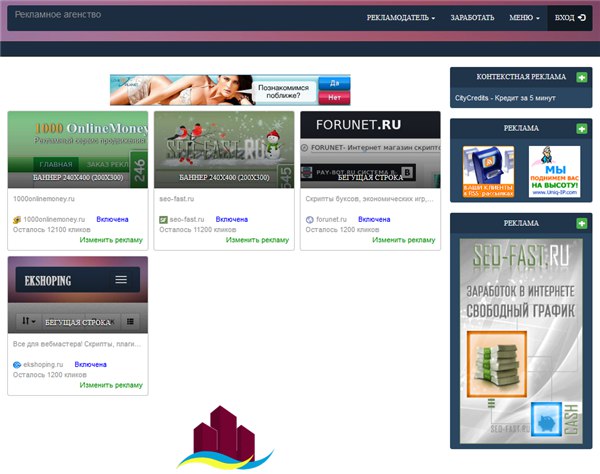
Task: Open forunet.ru site link
Action: (x=331, y=220)
